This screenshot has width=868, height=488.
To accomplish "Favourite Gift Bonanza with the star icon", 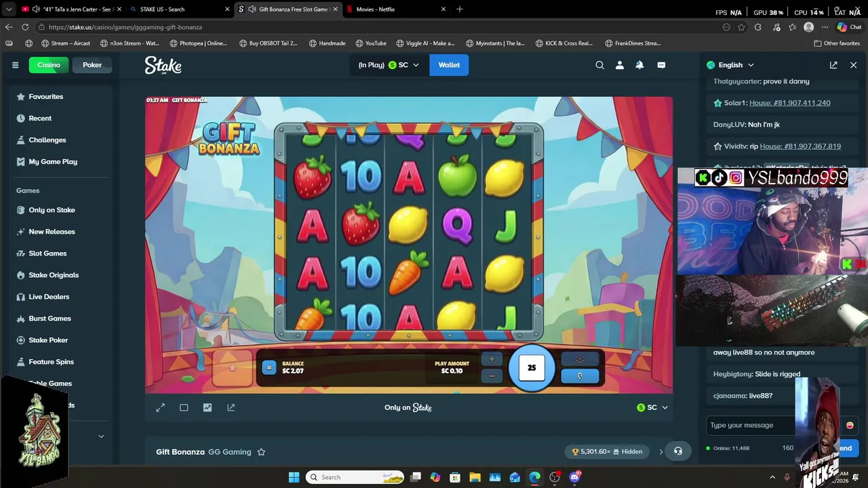I will 261,452.
